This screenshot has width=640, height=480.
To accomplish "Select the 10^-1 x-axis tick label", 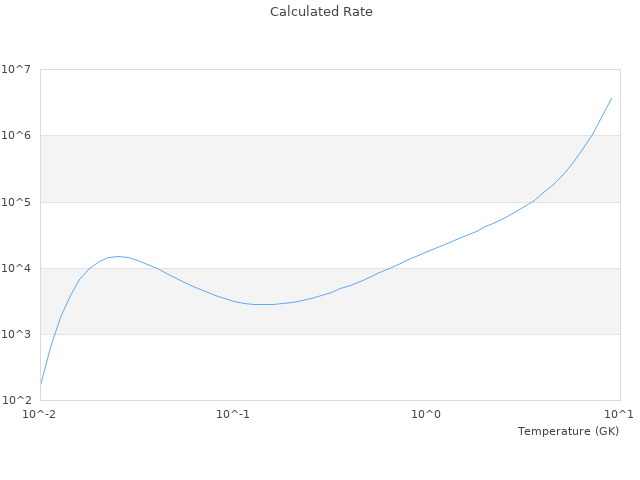I will coord(233,414).
